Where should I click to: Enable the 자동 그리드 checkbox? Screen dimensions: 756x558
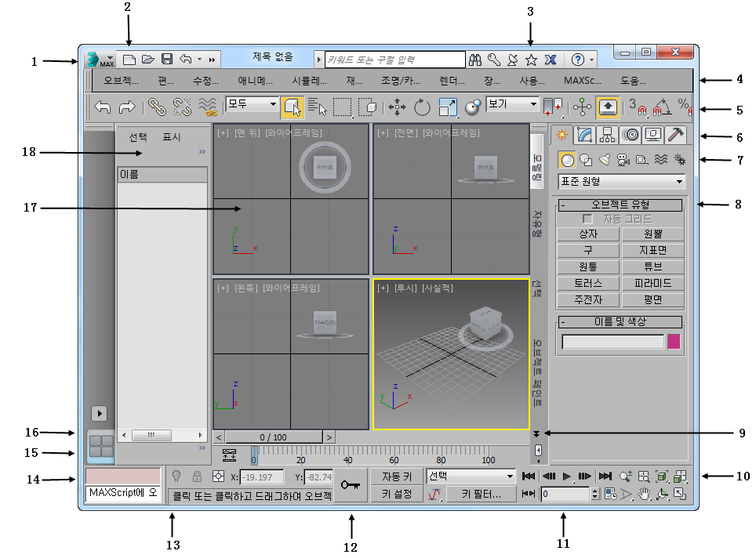[x=587, y=219]
